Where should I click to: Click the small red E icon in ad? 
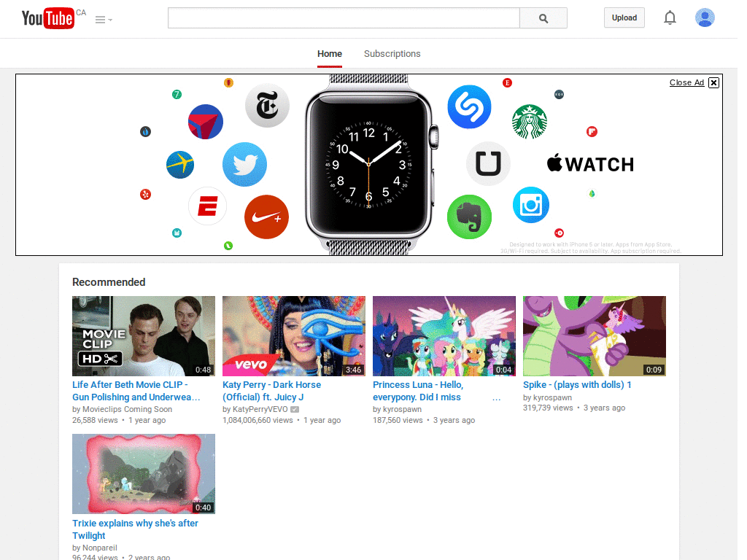point(508,83)
